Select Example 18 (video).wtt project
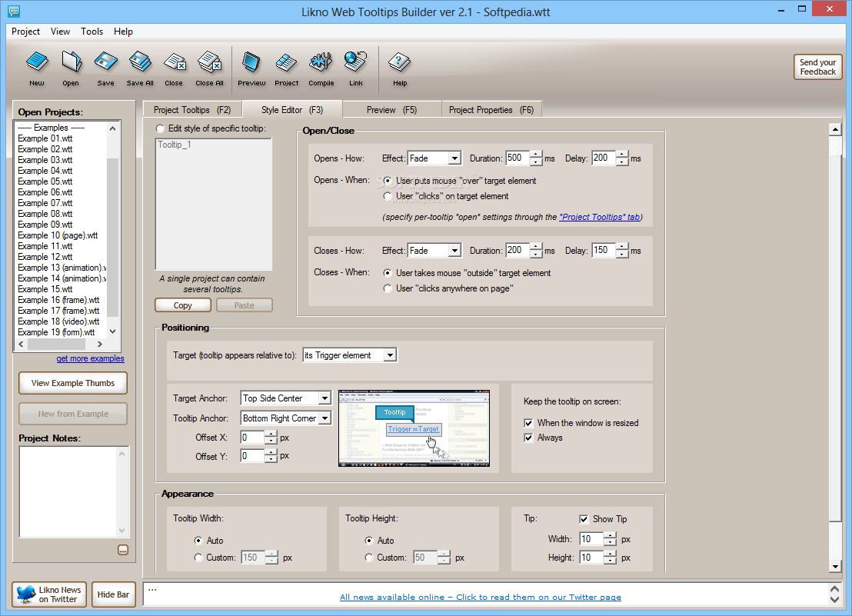 [58, 321]
